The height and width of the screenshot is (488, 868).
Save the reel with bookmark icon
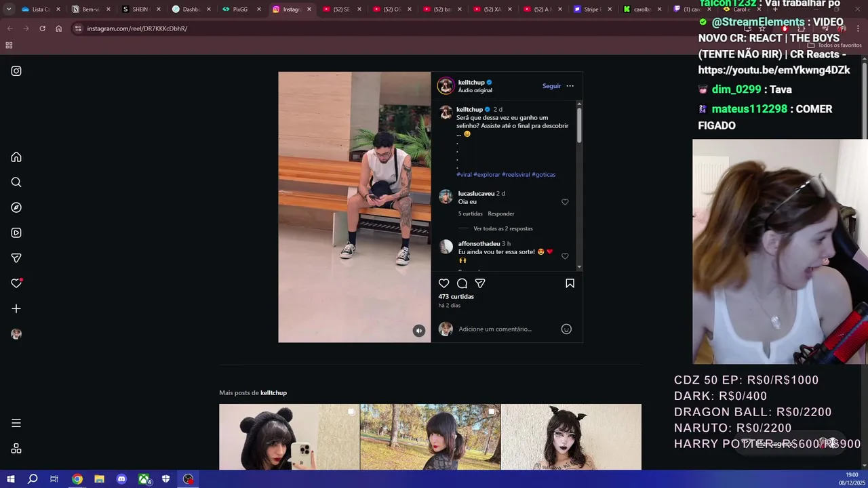(570, 283)
